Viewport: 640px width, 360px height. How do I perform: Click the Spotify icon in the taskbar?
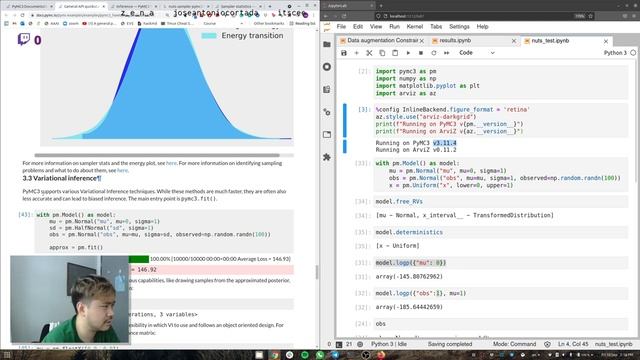click(304, 355)
